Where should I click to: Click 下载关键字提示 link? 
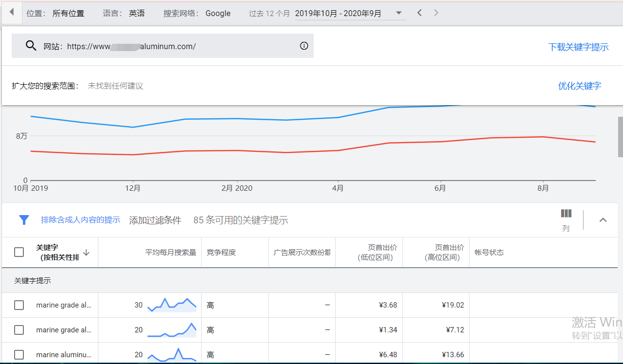point(578,47)
